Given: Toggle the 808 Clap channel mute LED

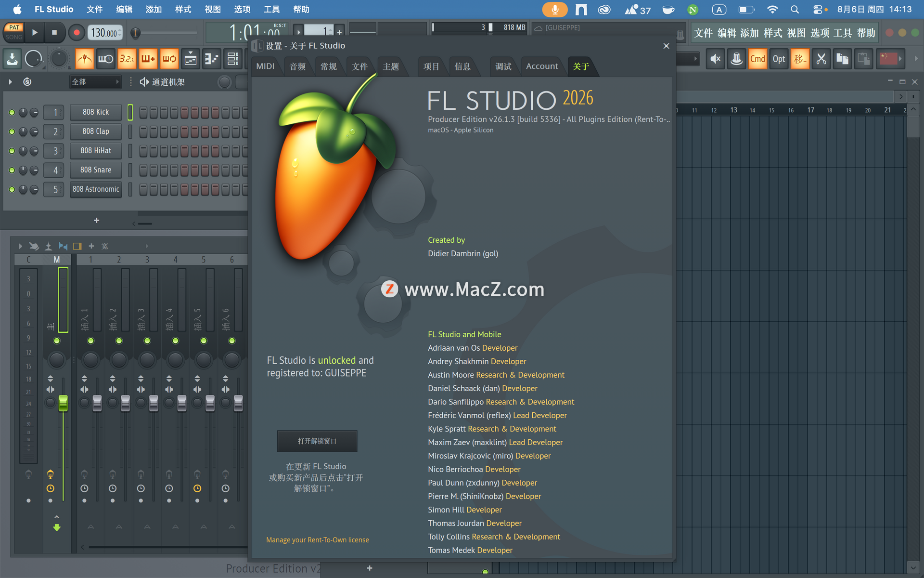Looking at the screenshot, I should (12, 131).
